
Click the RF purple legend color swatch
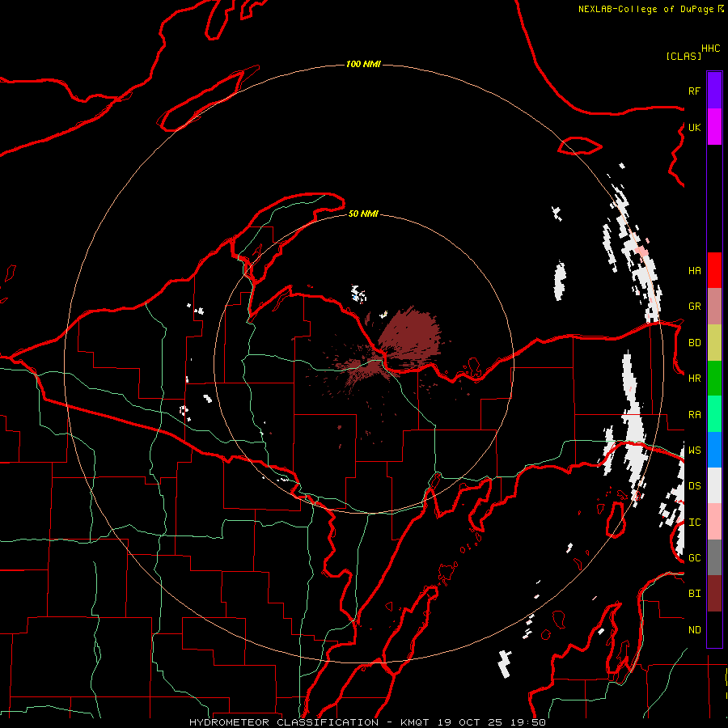point(714,90)
